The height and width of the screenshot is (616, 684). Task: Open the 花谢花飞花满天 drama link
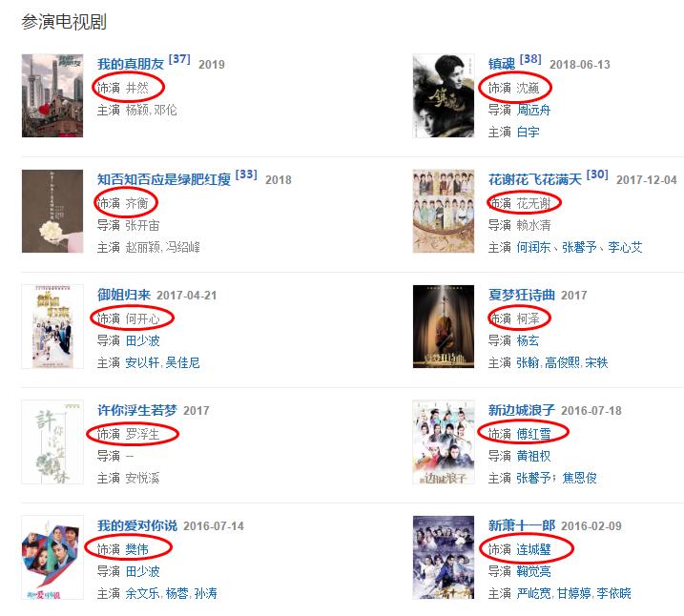[x=535, y=179]
